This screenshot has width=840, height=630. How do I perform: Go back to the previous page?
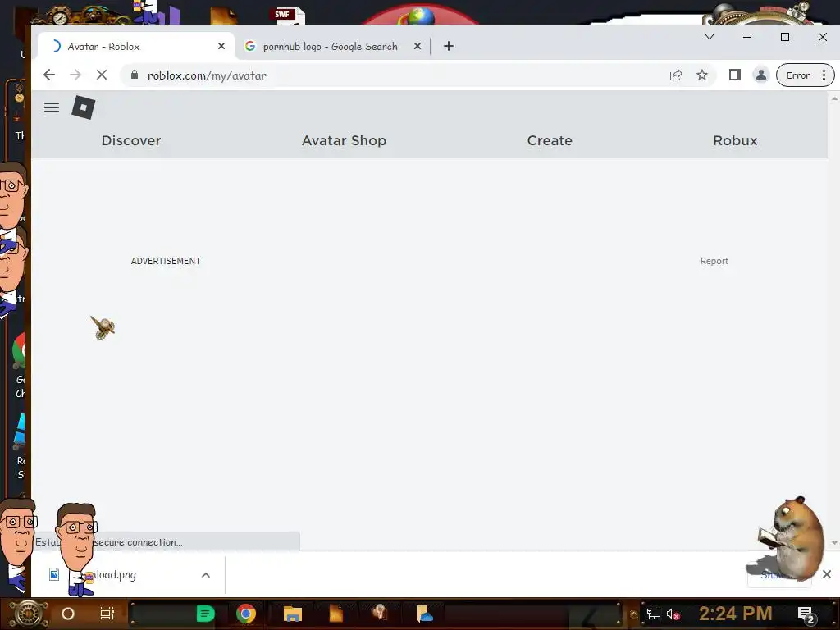pos(49,75)
